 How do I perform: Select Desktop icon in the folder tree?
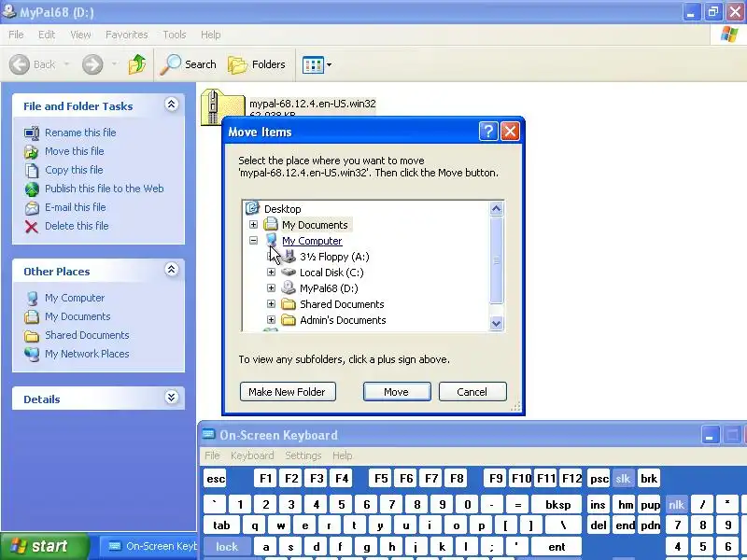[x=252, y=208]
